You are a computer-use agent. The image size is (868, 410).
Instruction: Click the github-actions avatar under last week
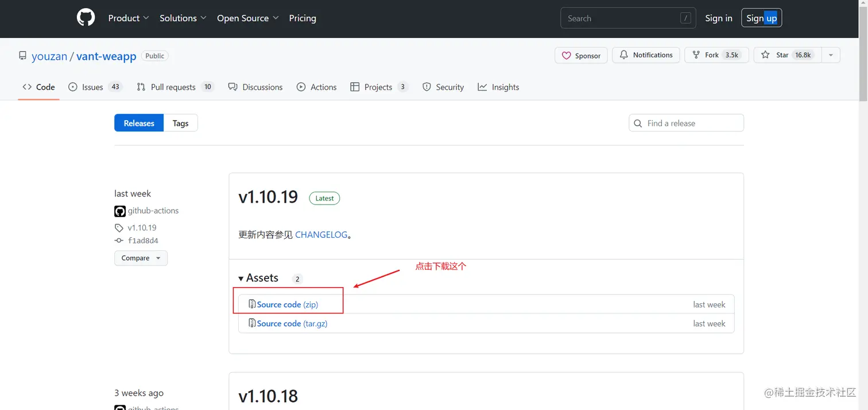tap(120, 211)
